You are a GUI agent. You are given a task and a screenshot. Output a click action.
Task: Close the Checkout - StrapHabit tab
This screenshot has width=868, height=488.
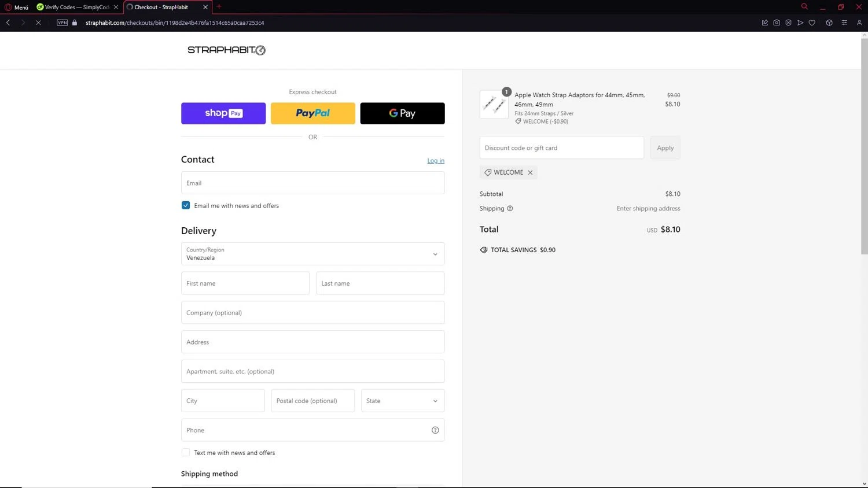point(205,7)
